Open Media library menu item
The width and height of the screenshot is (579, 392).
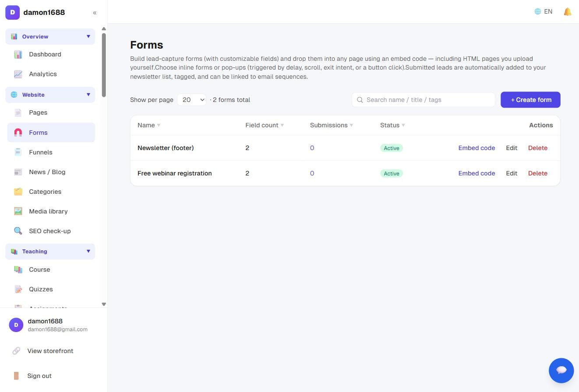[x=51, y=211]
